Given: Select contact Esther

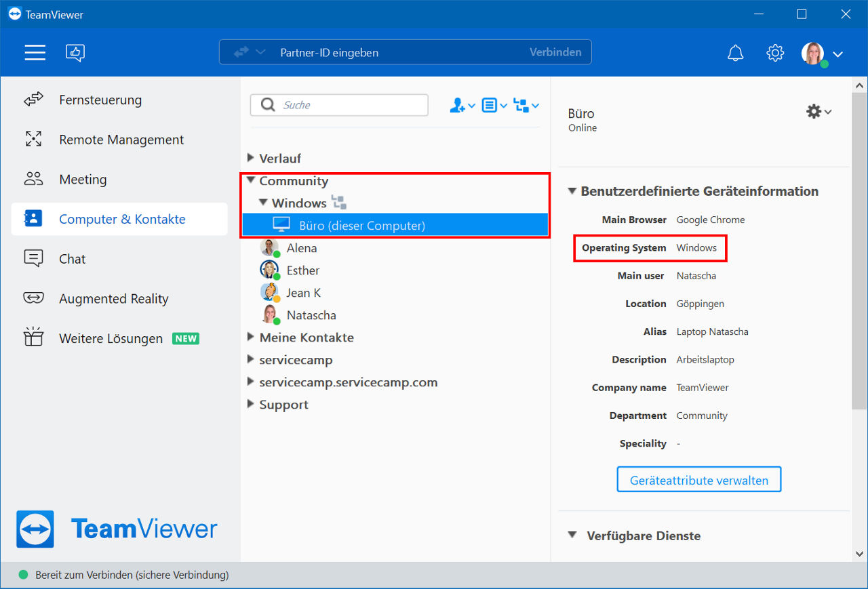Looking at the screenshot, I should (x=302, y=270).
